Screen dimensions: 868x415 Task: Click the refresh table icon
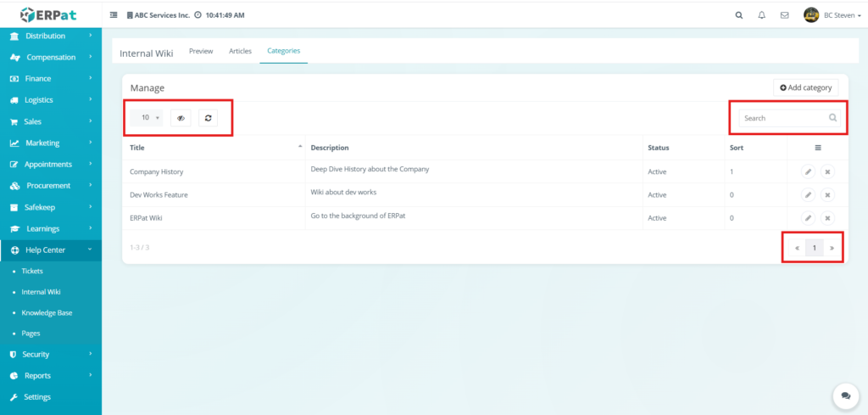(x=208, y=118)
